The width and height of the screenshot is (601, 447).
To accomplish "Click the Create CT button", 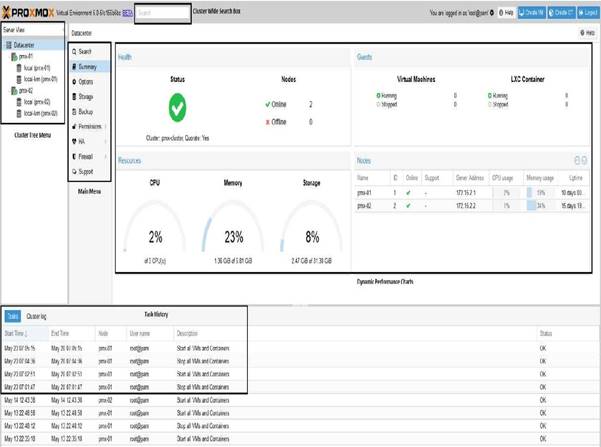I will [561, 13].
